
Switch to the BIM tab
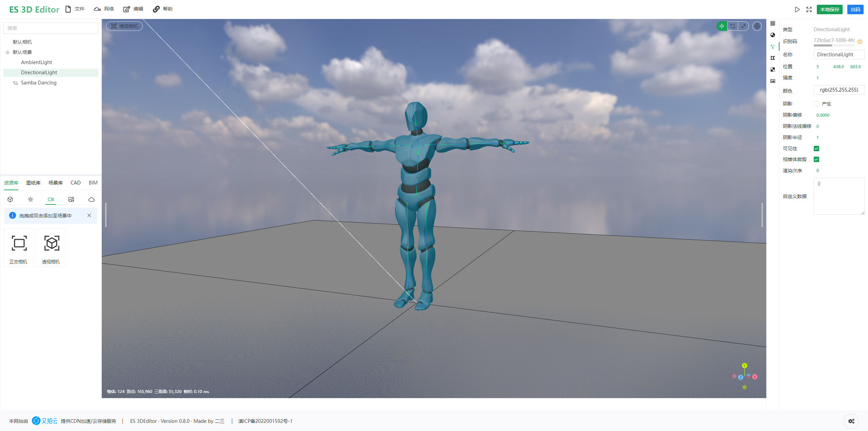coord(93,183)
